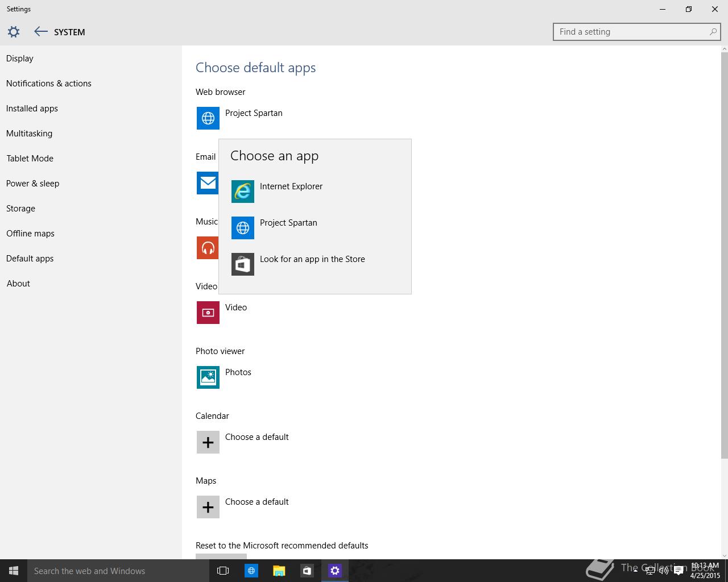
Task: Click the Find a setting search box
Action: coord(637,32)
